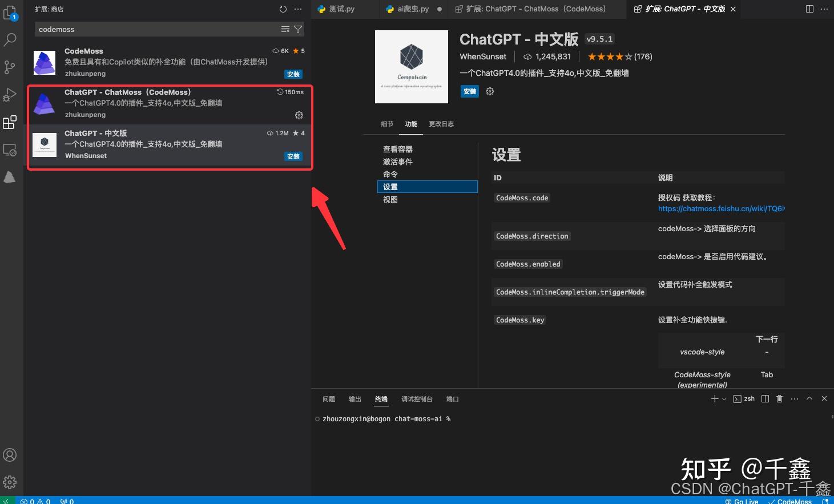Click the split terminal icon

(765, 398)
